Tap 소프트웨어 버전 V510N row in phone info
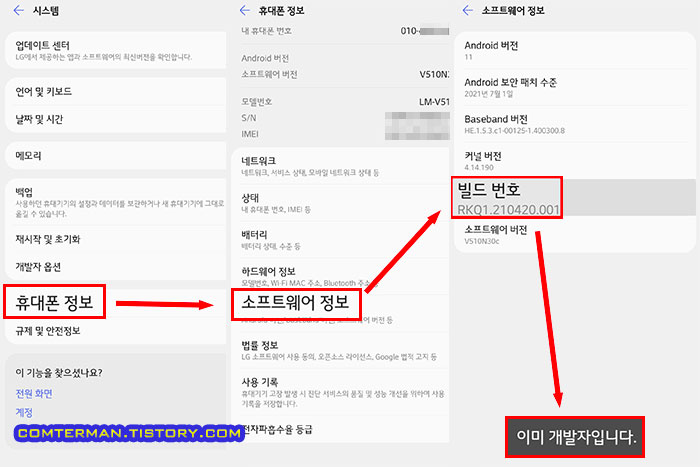Screen dimensions: 700x467 (345, 74)
